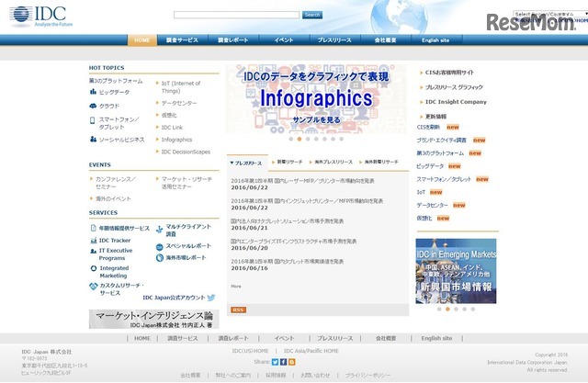Open the Select Region/Country dropdown
The image size is (588, 383).
550,14
